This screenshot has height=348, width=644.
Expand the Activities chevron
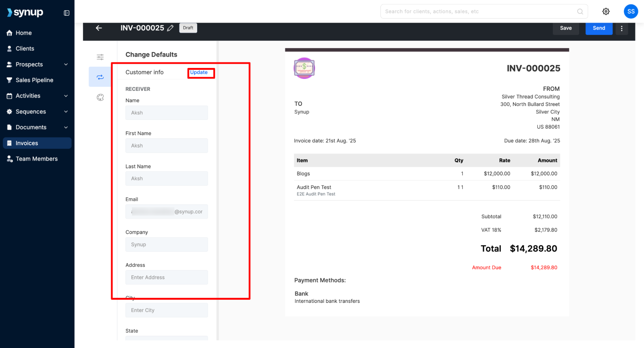click(66, 96)
